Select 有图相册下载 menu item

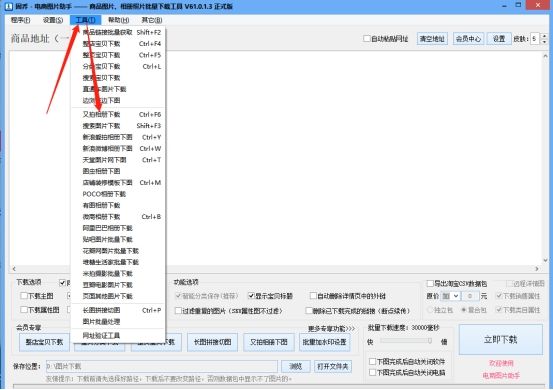coord(118,205)
